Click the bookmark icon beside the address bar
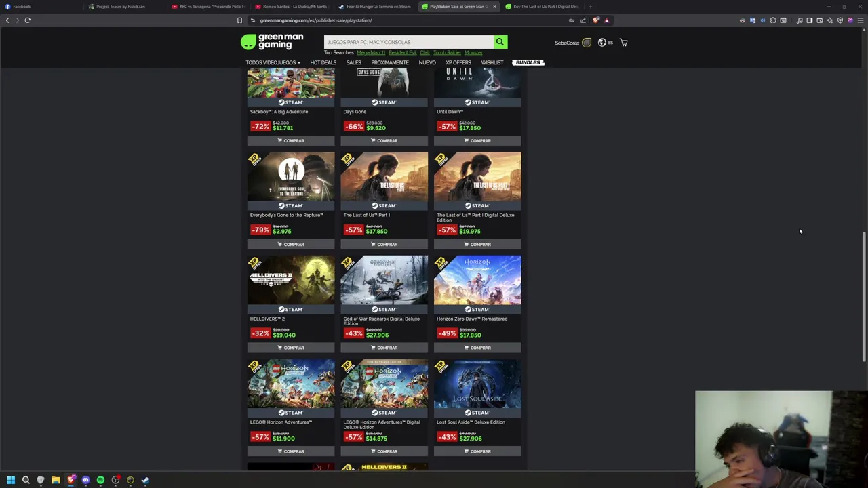868x488 pixels. tap(239, 20)
